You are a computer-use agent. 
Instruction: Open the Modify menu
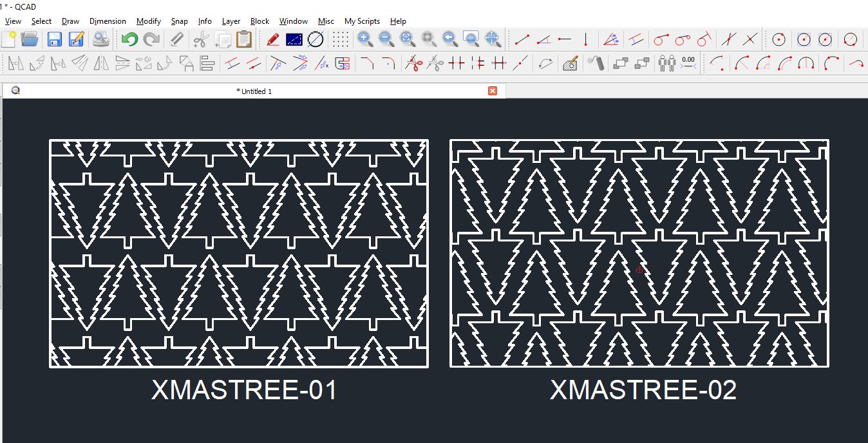[149, 21]
